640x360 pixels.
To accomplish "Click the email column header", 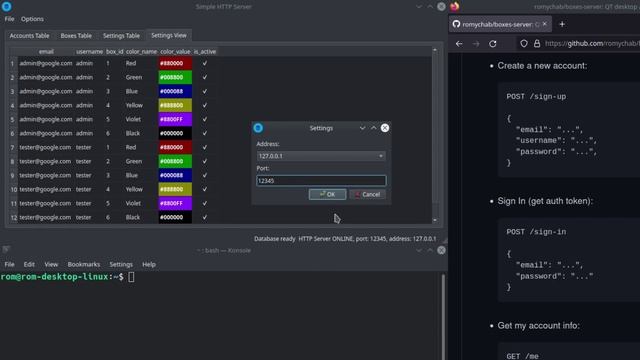I will [46, 51].
